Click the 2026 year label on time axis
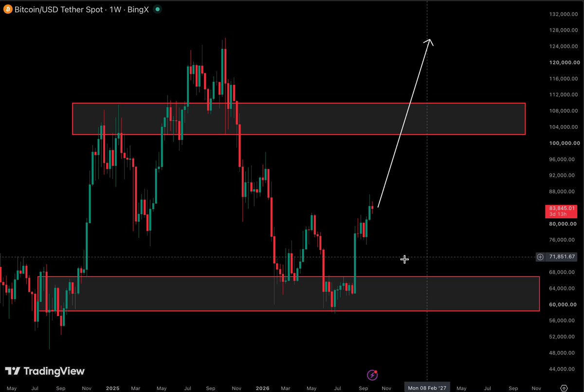The height and width of the screenshot is (392, 584). coord(262,389)
